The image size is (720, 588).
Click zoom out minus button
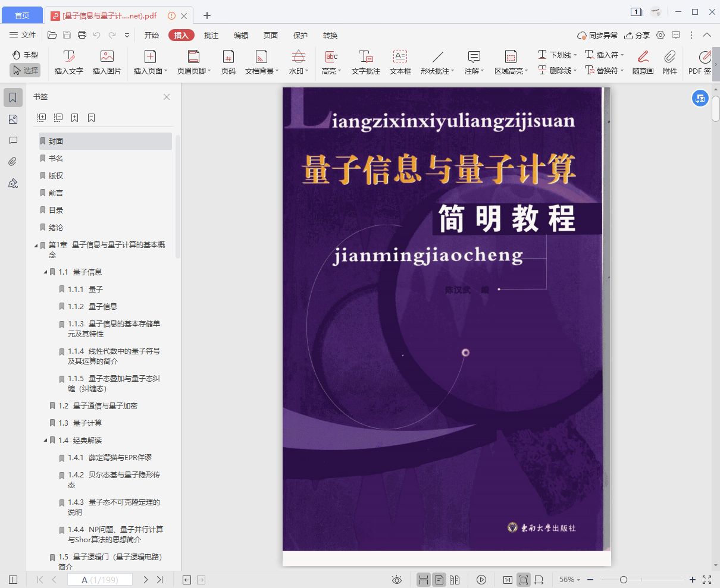pyautogui.click(x=590, y=580)
